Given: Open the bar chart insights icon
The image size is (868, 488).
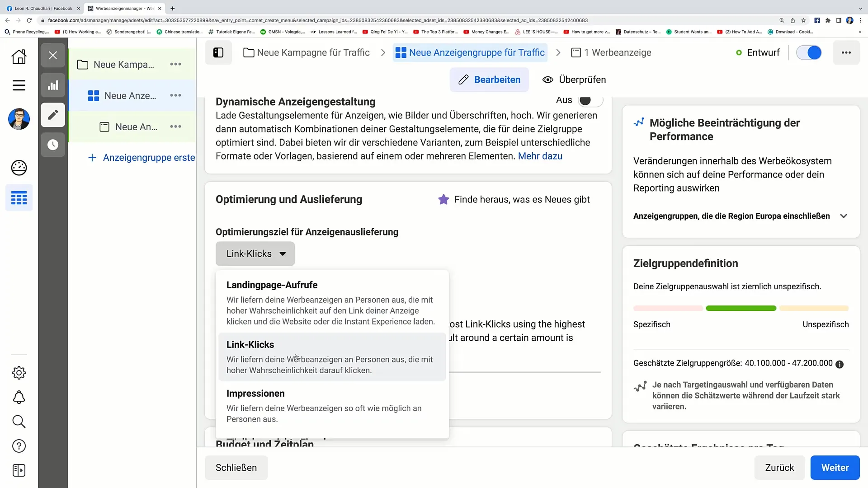Looking at the screenshot, I should (x=53, y=85).
